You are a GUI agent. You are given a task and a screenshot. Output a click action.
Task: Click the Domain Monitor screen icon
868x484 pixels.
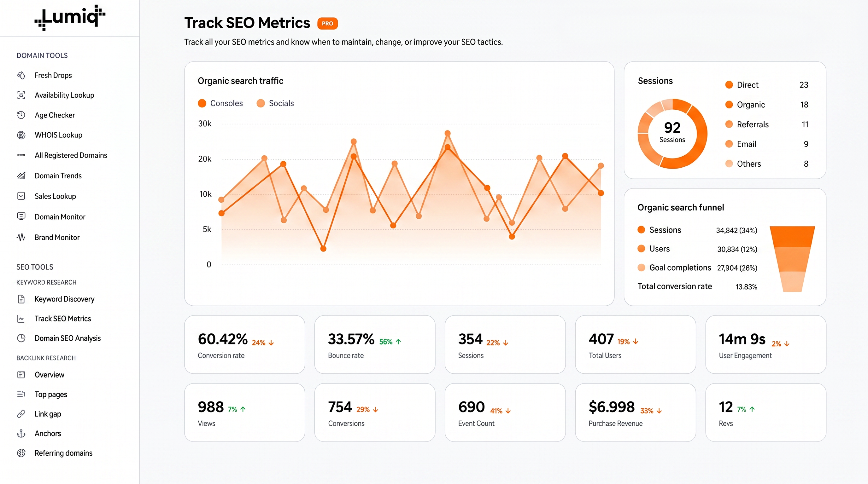[21, 216]
